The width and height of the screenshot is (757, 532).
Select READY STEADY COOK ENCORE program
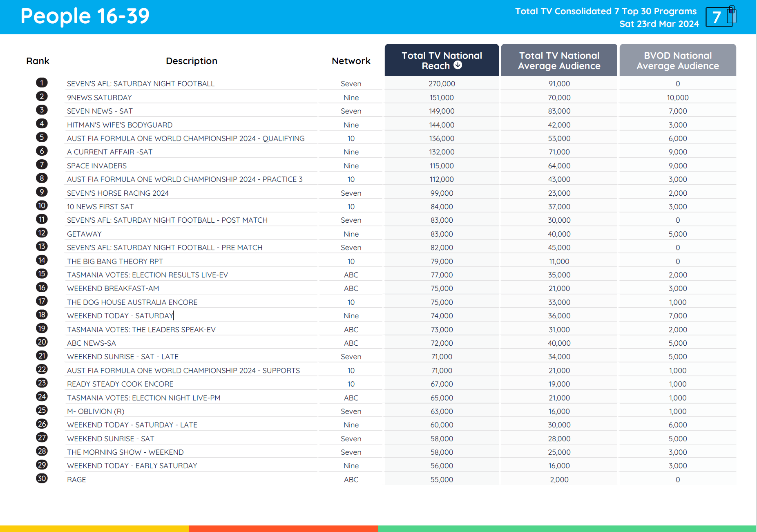(120, 384)
